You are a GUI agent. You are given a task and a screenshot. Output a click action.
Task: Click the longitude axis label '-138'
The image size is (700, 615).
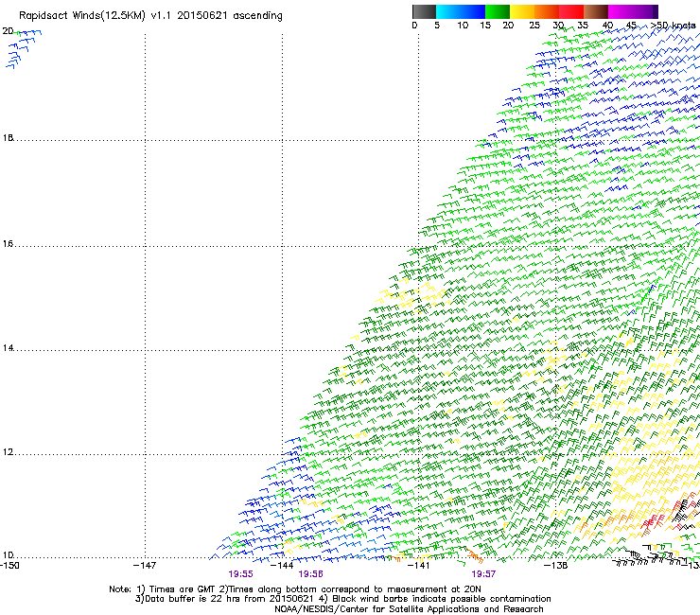pos(555,566)
